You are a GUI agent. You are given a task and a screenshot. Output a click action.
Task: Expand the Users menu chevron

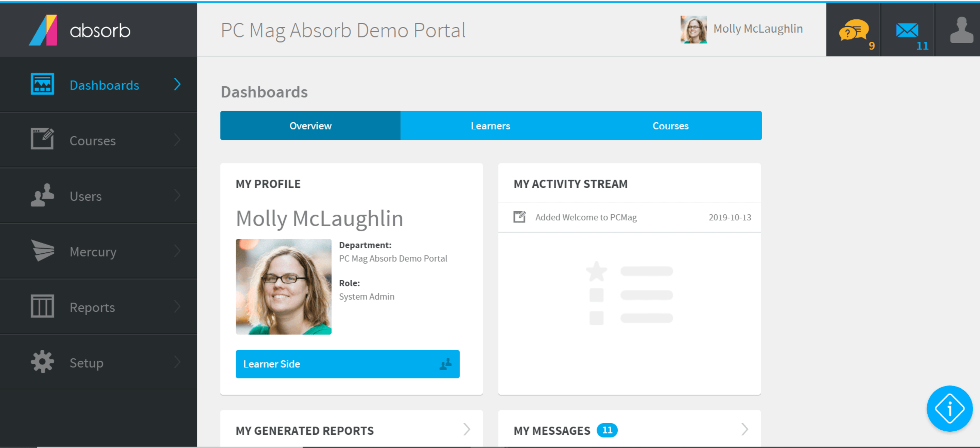tap(177, 196)
